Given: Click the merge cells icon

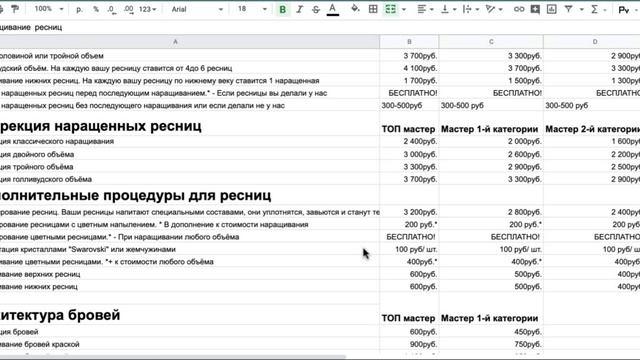Looking at the screenshot, I should [391, 9].
